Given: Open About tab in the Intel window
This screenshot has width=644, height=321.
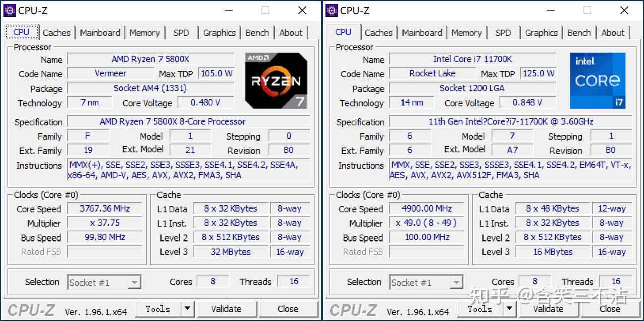Looking at the screenshot, I should coord(613,33).
